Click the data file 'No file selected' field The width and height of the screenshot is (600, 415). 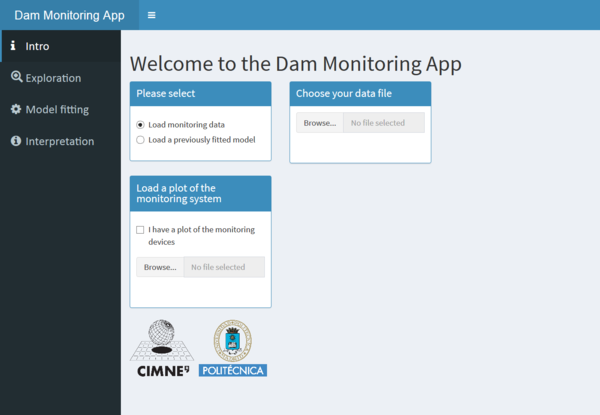pyautogui.click(x=384, y=123)
